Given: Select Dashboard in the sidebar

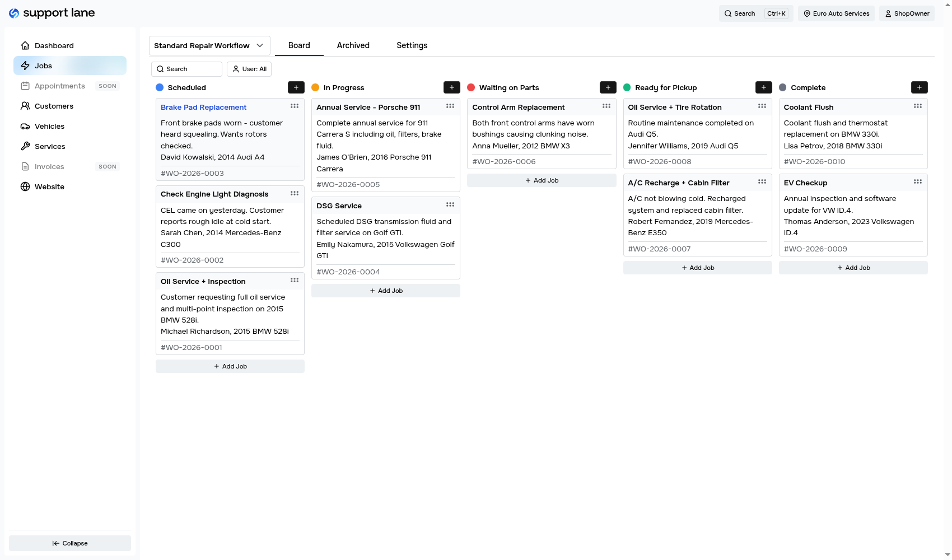Looking at the screenshot, I should click(x=54, y=45).
